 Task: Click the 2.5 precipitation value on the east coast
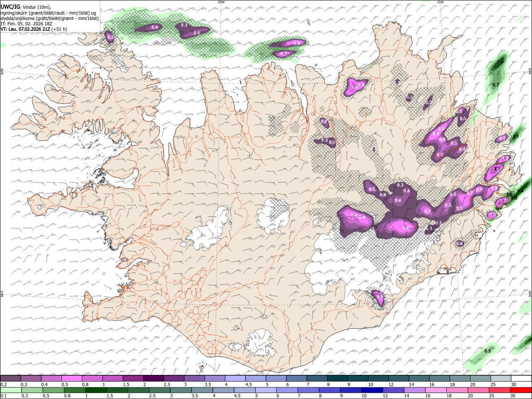point(495,170)
